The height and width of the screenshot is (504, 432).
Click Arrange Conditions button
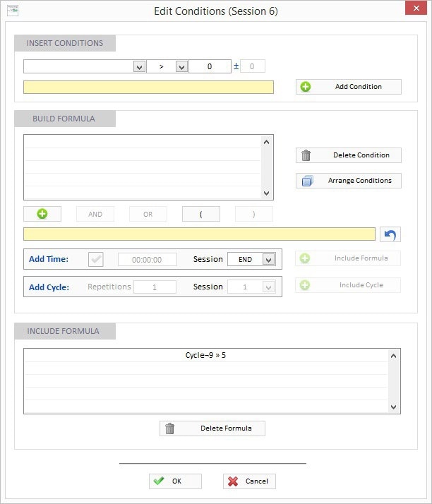click(348, 181)
